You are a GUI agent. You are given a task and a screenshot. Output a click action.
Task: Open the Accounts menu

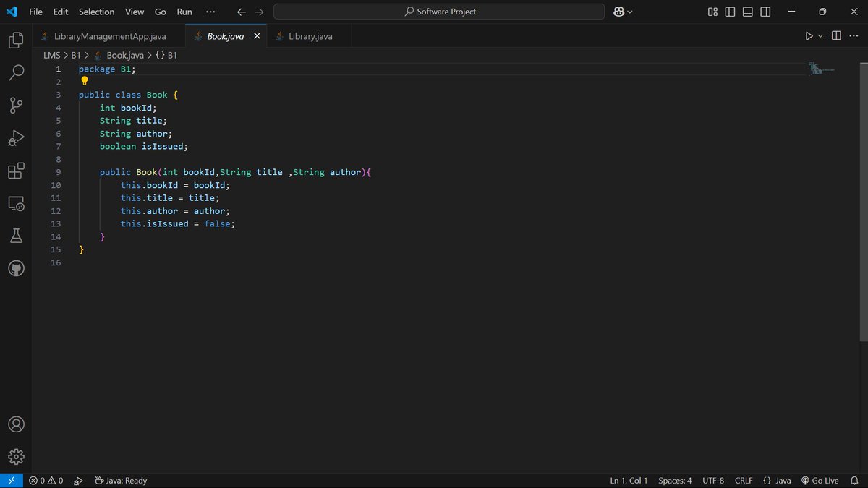(x=16, y=424)
